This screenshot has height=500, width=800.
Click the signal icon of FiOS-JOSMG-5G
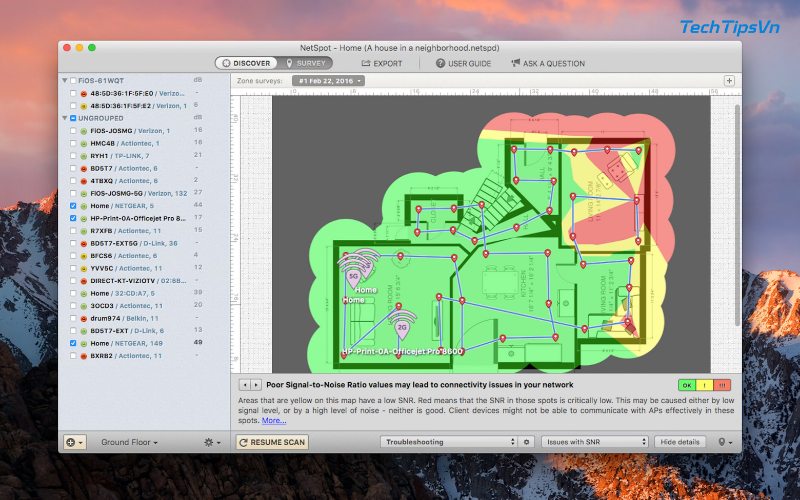tap(84, 193)
